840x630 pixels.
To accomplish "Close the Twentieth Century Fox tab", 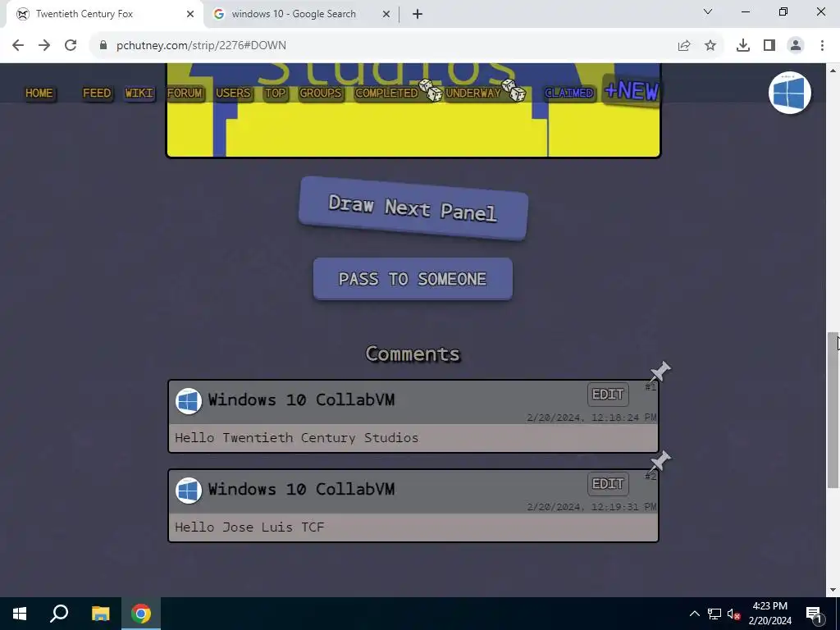I will point(190,15).
